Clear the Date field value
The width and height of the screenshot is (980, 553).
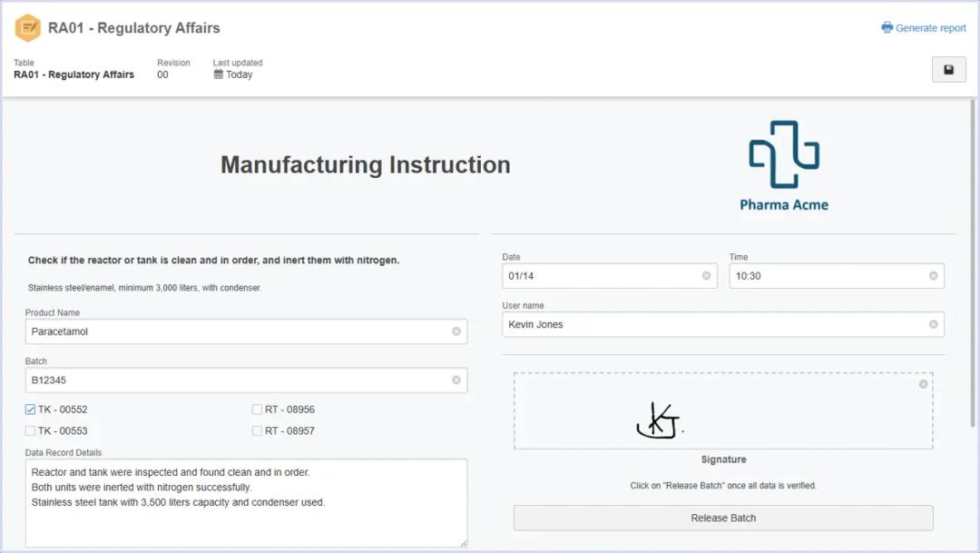tap(706, 276)
